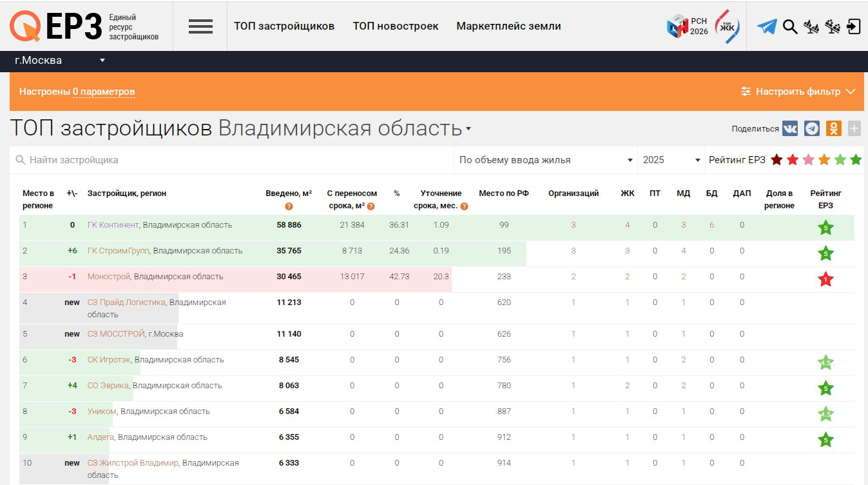Open the hamburger main menu

(x=200, y=26)
